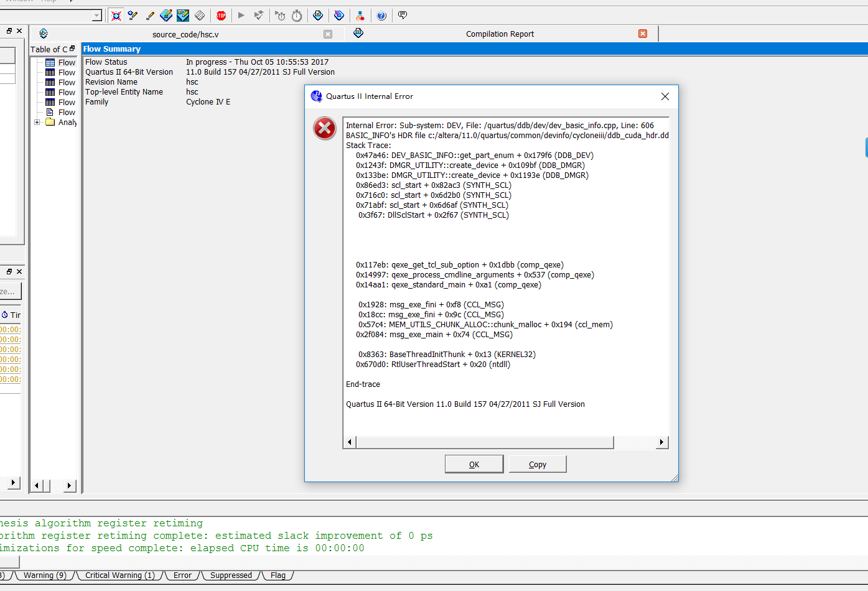Image resolution: width=868 pixels, height=591 pixels.
Task: Open the Assignment Editor pencil-with-checkmarks icon
Action: [x=133, y=16]
